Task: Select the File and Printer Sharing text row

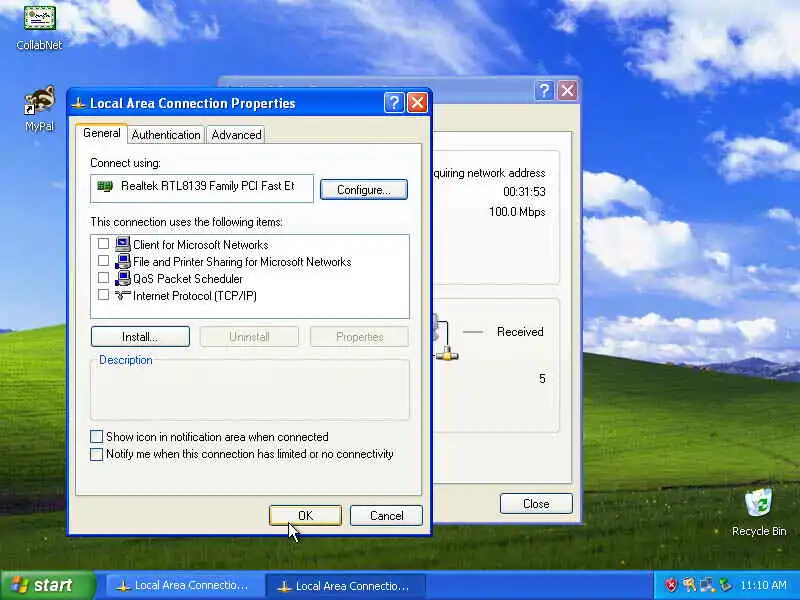Action: (242, 262)
